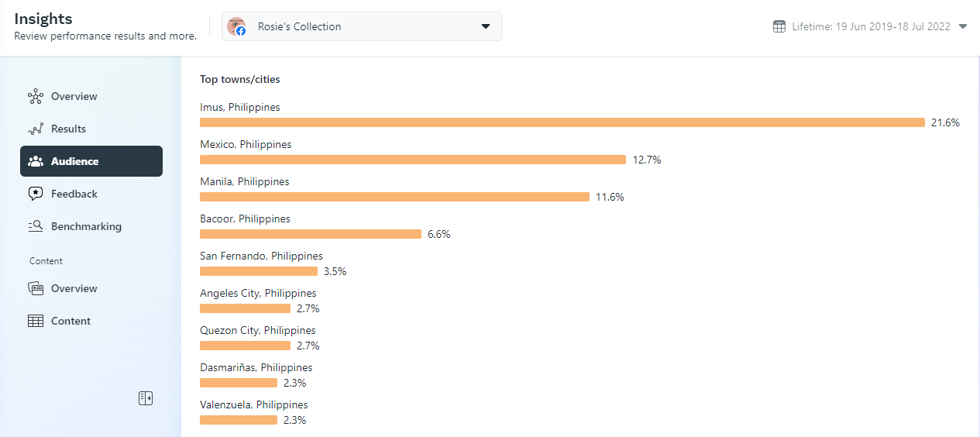Click the Overview network icon in sidebar
Viewport: 980px width, 437px height.
point(35,97)
